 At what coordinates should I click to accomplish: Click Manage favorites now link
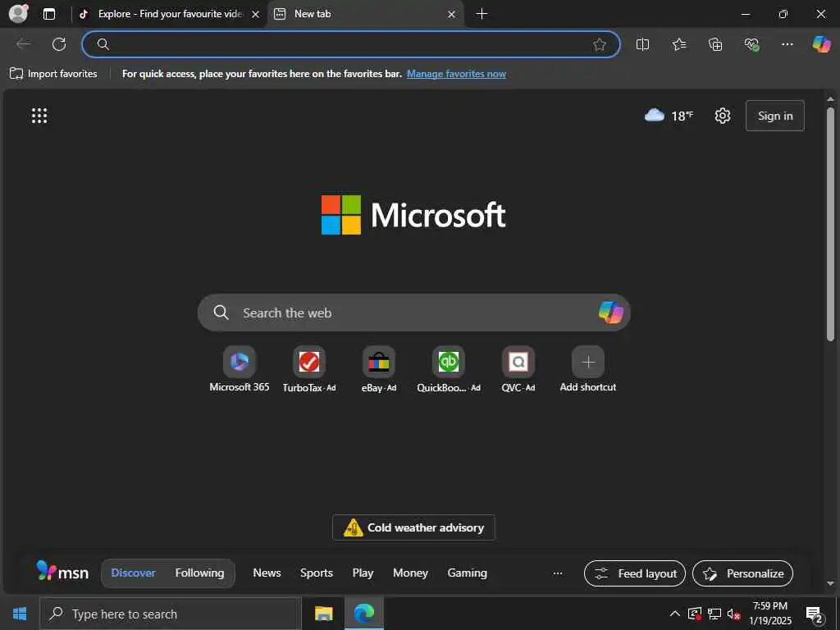tap(456, 74)
